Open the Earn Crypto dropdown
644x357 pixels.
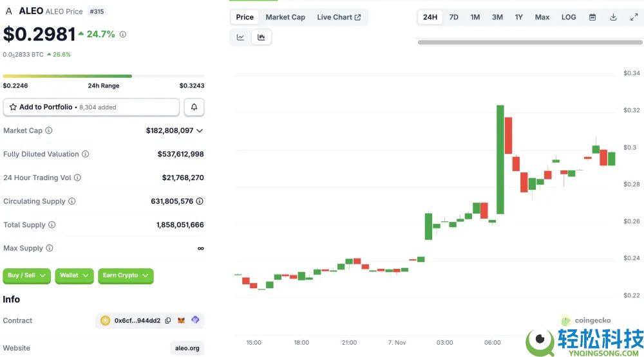tap(126, 275)
